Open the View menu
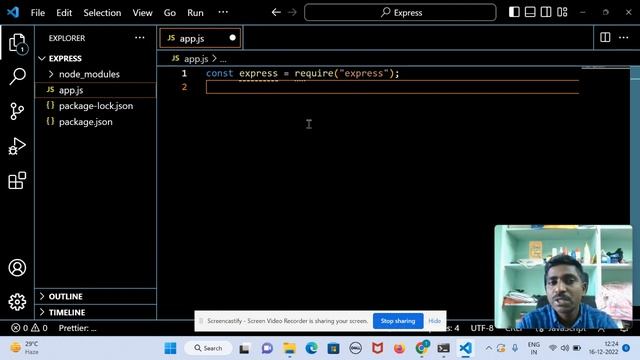Viewport: 640px width, 360px height. click(142, 13)
